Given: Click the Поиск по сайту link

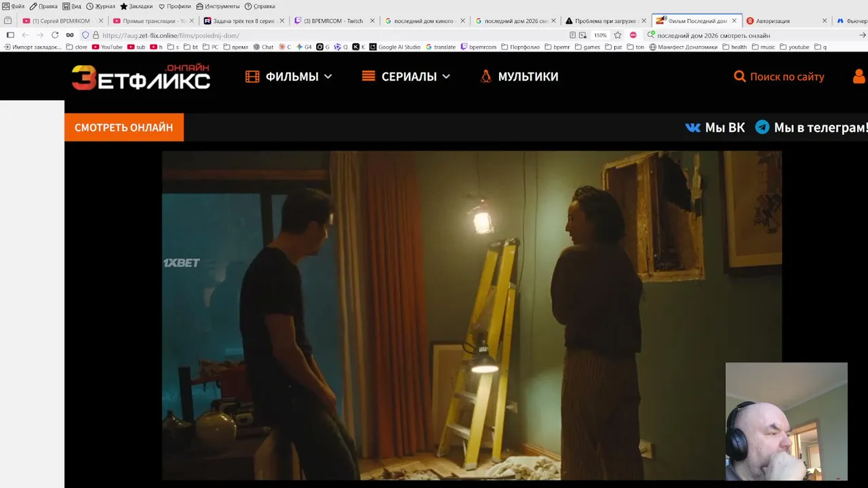Looking at the screenshot, I should coord(779,77).
